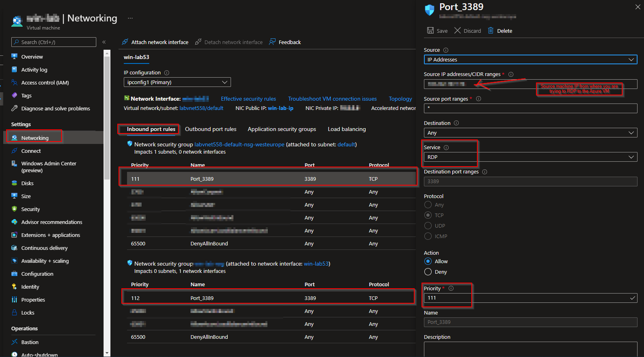Click the info icon beside IP configuration

coord(167,73)
